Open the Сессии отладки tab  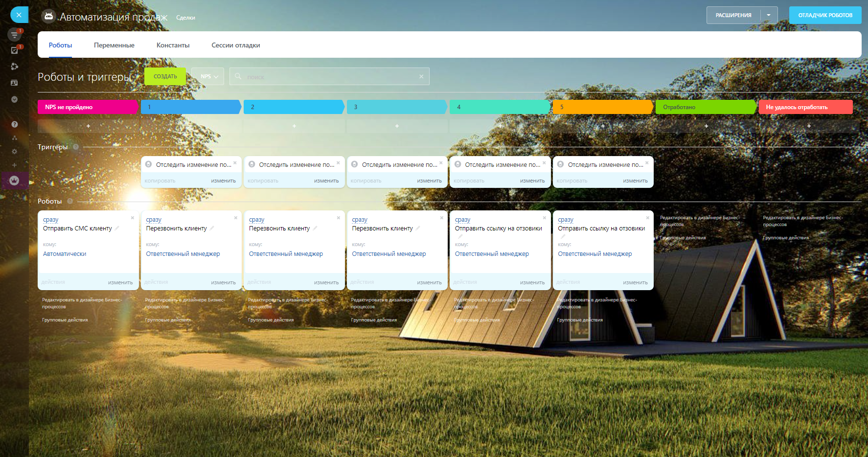pos(235,45)
